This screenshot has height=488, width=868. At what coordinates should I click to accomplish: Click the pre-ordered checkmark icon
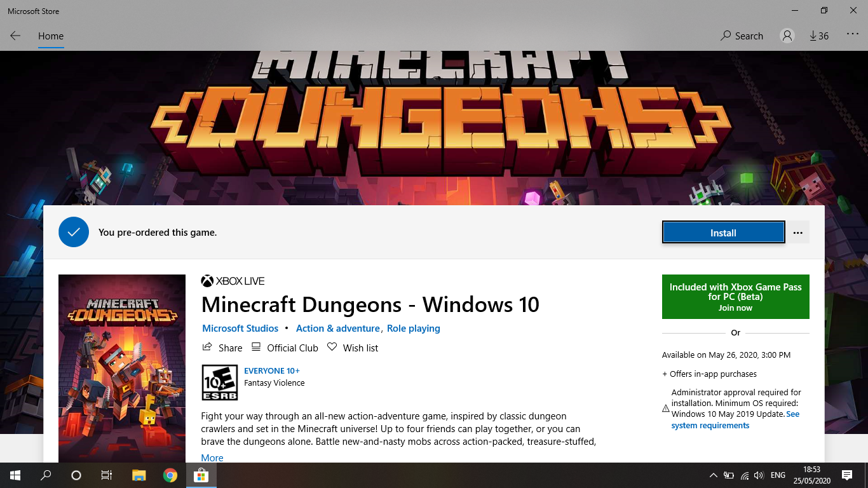tap(74, 232)
